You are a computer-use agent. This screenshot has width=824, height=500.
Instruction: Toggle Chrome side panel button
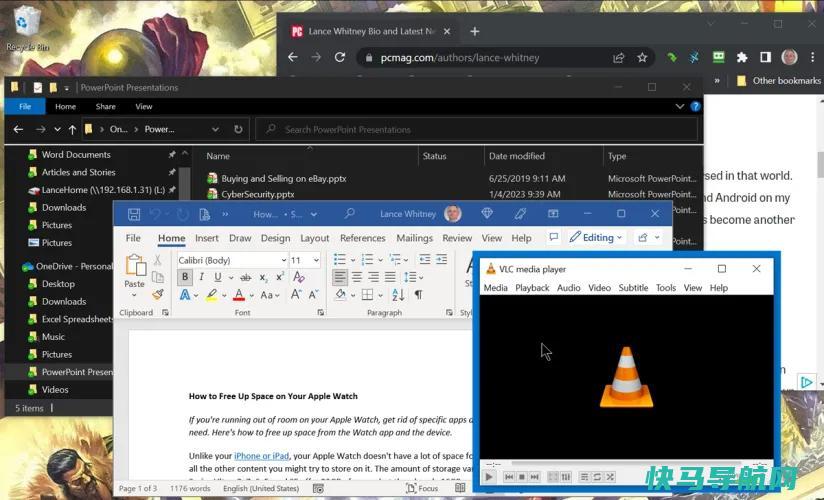[x=765, y=57]
